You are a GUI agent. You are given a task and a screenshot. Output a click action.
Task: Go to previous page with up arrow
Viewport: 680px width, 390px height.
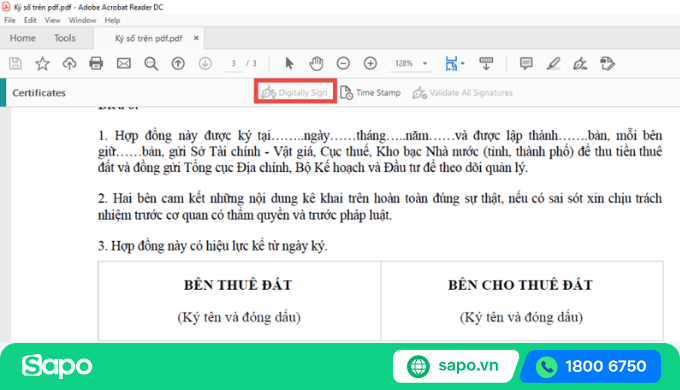coord(178,64)
